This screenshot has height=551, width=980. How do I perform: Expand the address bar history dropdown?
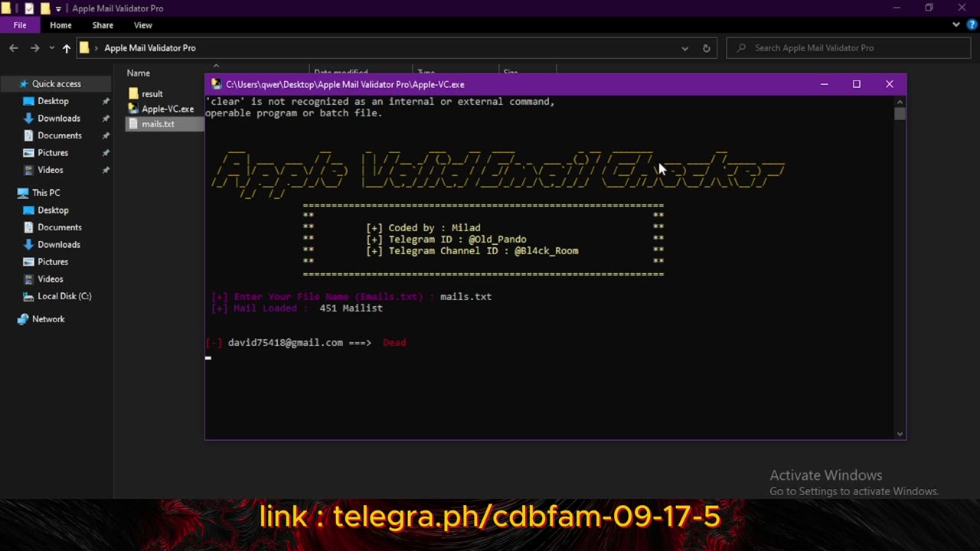coord(684,48)
